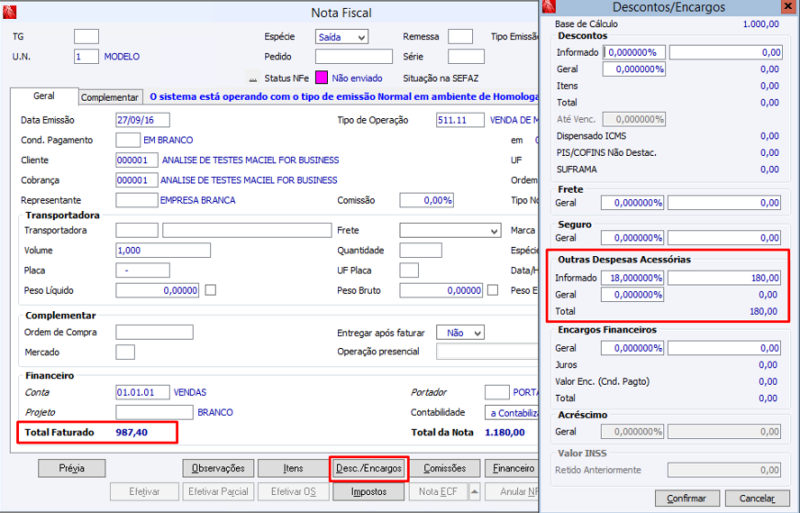Click the ellipsis button beside Status NFe
Screen dimensions: 800x513
click(x=252, y=78)
